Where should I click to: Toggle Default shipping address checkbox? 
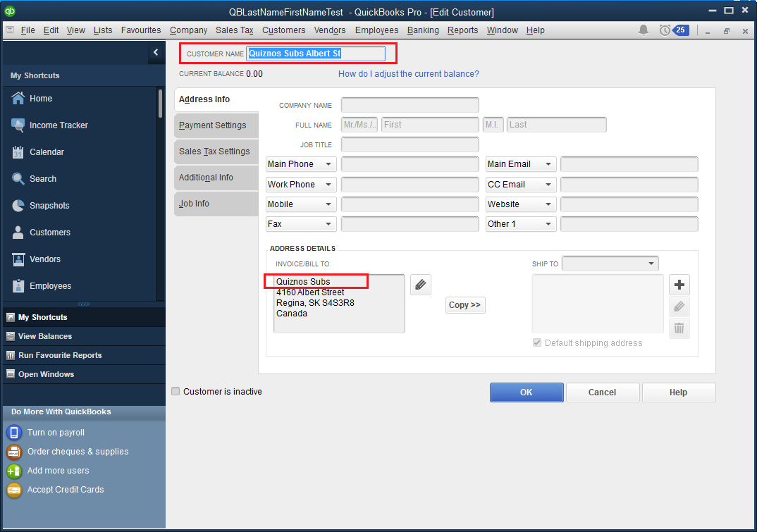point(537,342)
